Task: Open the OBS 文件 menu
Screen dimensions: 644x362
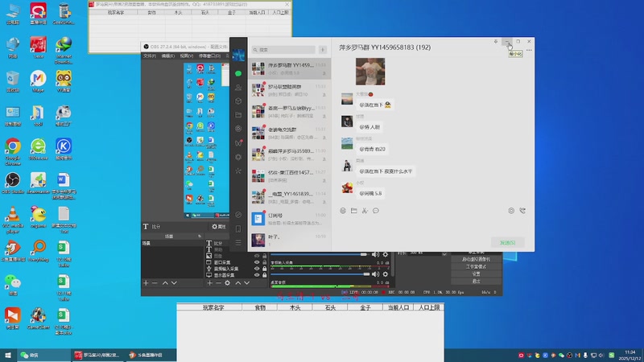Action: (x=150, y=56)
